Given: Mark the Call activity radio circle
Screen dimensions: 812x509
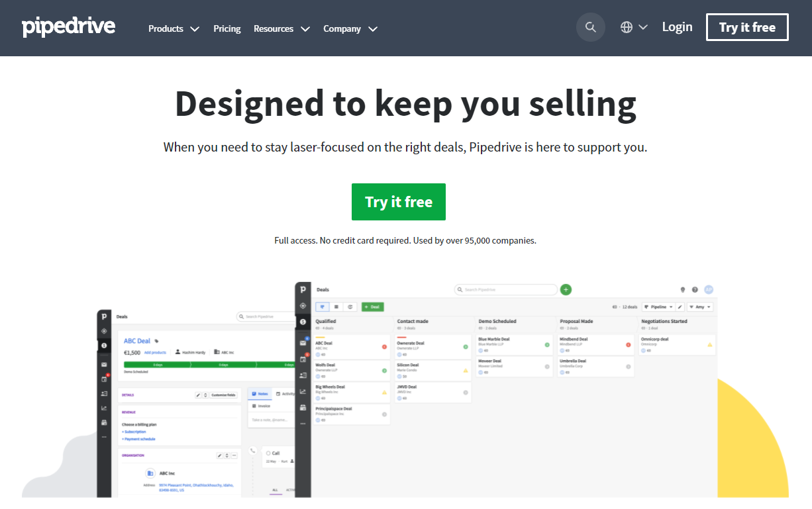Looking at the screenshot, I should [268, 453].
